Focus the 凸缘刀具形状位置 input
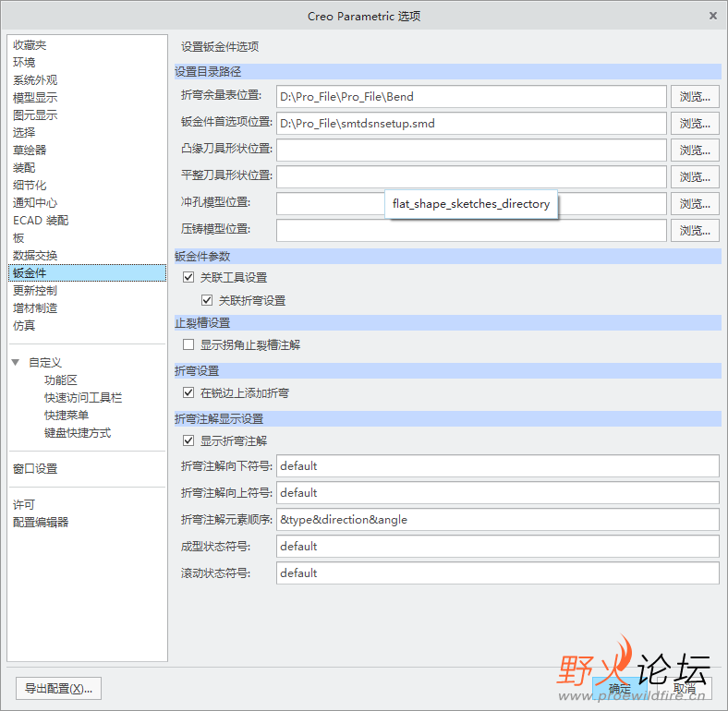 click(x=472, y=151)
